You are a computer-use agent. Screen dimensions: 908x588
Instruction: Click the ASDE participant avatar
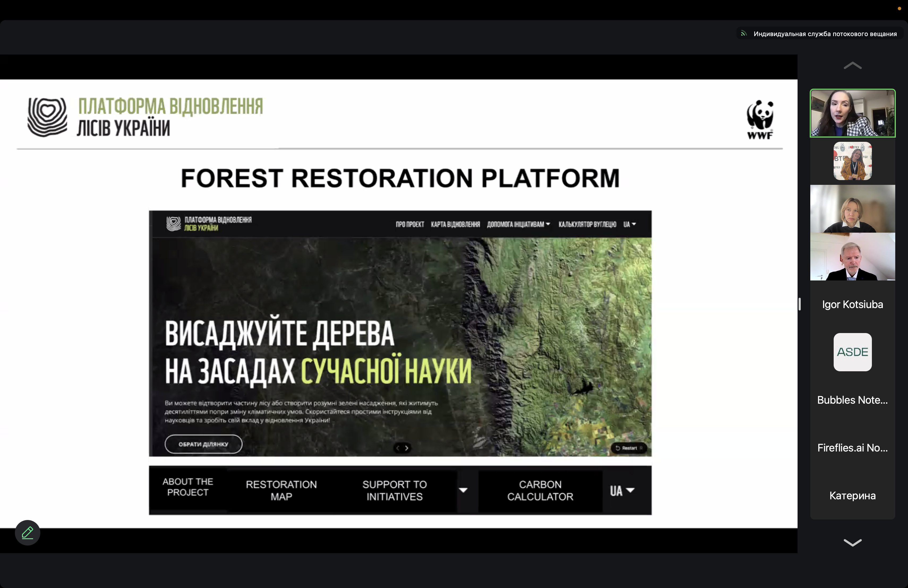click(x=852, y=352)
